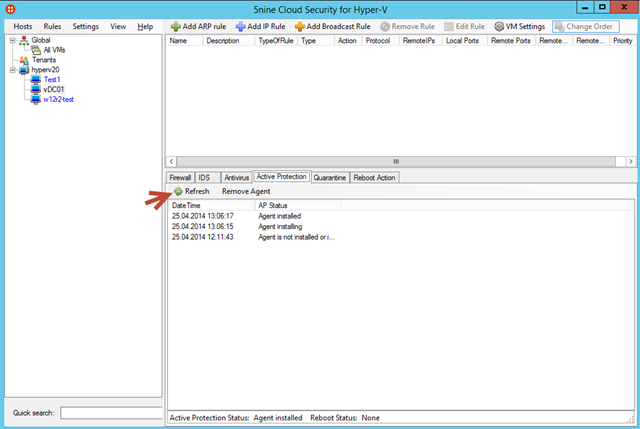This screenshot has height=429, width=640.
Task: Click the w12r2-test VM monitor icon
Action: (36, 99)
